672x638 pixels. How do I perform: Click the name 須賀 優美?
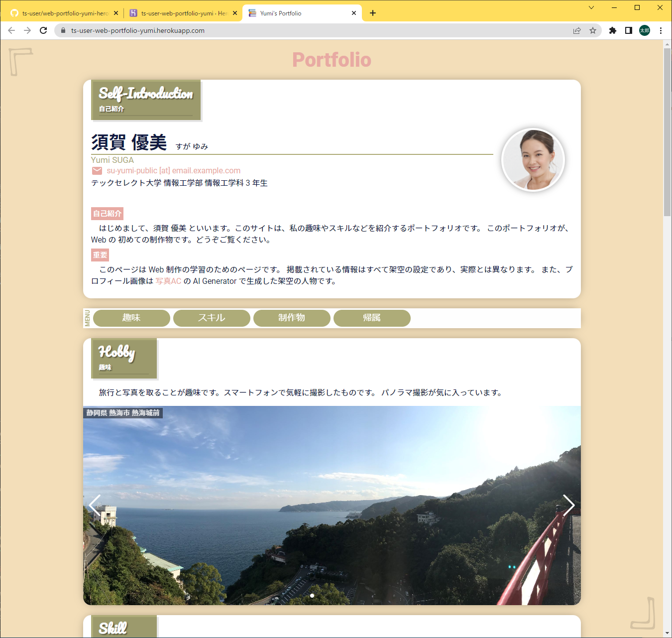click(x=129, y=142)
